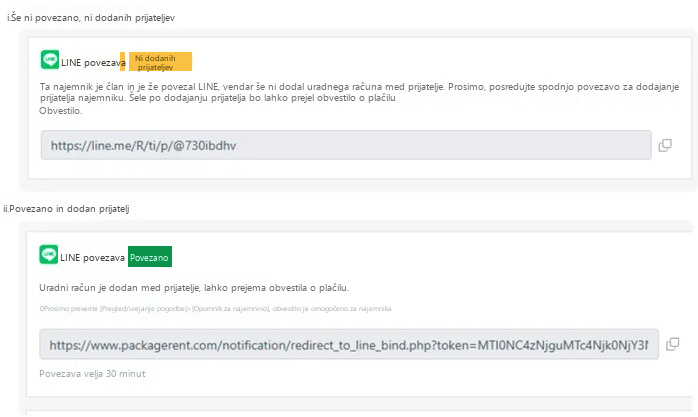Click LINE logo in the Povezano card
Screen dimensions: 698x417
pos(49,255)
